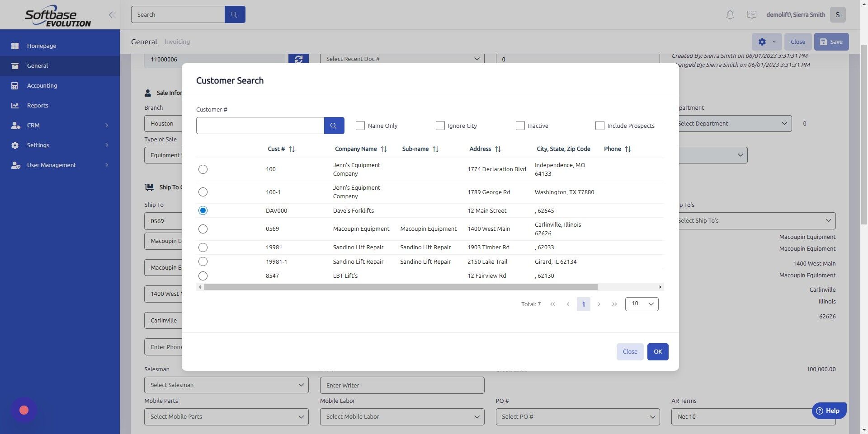Viewport: 868px width, 434px height.
Task: Go to next page of results
Action: pyautogui.click(x=599, y=304)
